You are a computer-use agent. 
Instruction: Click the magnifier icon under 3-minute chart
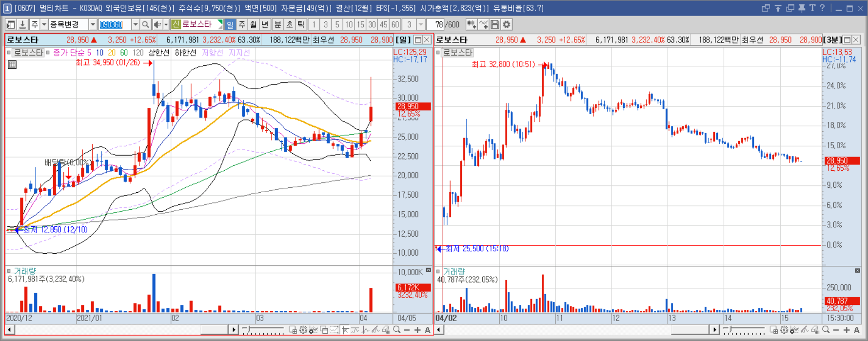tap(826, 330)
